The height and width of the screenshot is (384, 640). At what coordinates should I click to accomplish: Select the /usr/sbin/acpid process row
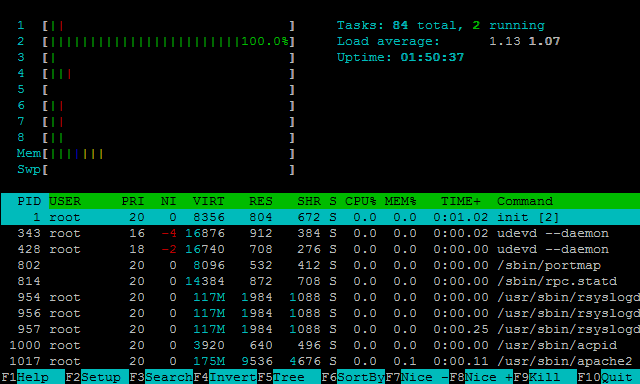pos(320,345)
